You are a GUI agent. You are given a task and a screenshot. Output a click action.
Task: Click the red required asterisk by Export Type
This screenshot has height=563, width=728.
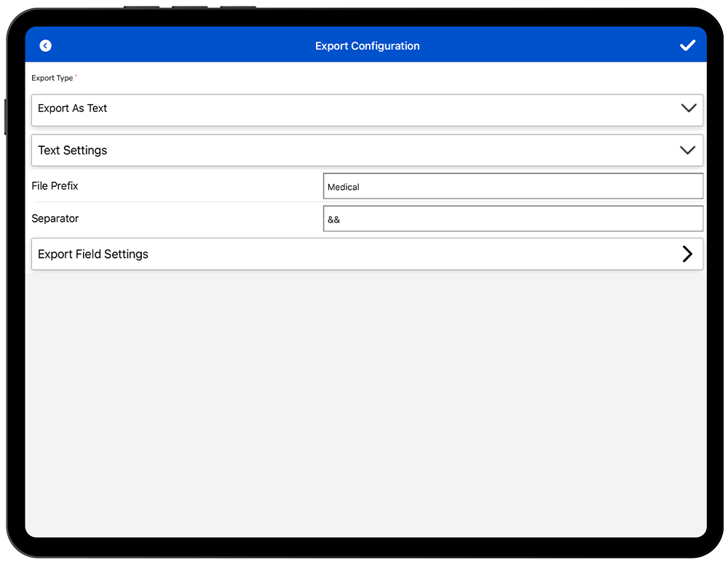tap(76, 76)
